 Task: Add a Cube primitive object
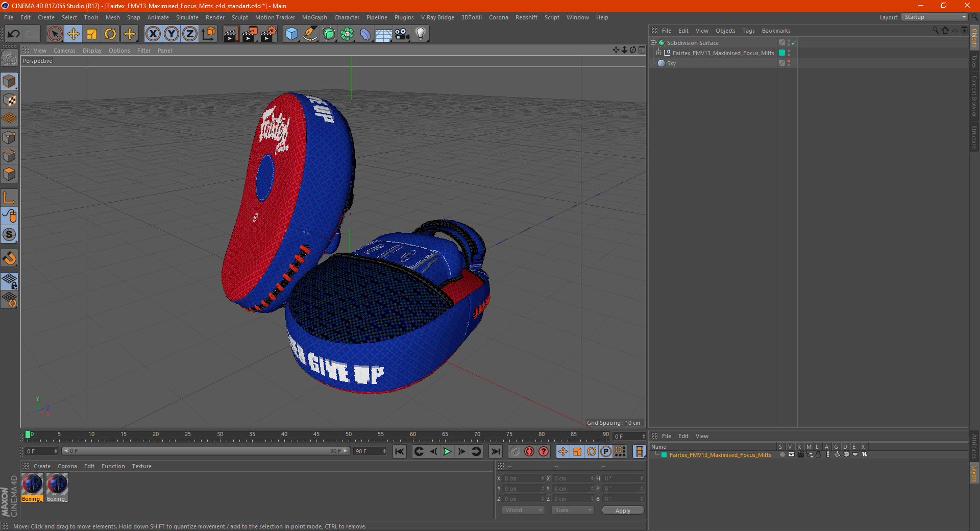click(x=292, y=34)
